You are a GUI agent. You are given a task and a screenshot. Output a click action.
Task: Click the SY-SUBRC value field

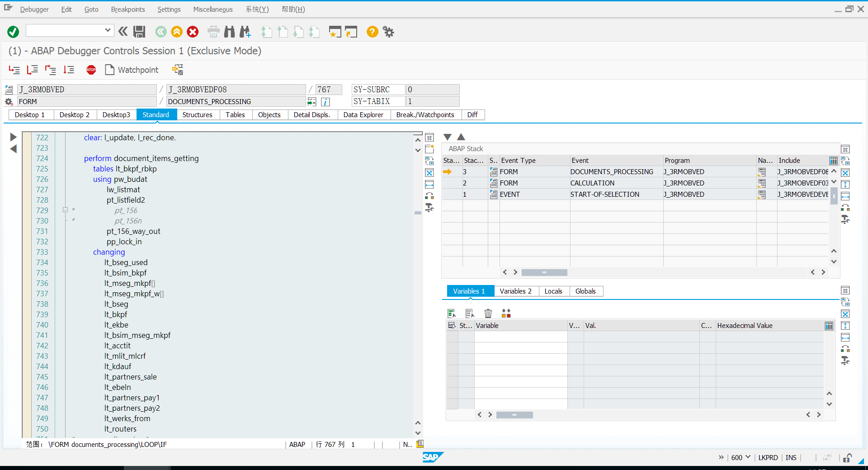(x=432, y=90)
